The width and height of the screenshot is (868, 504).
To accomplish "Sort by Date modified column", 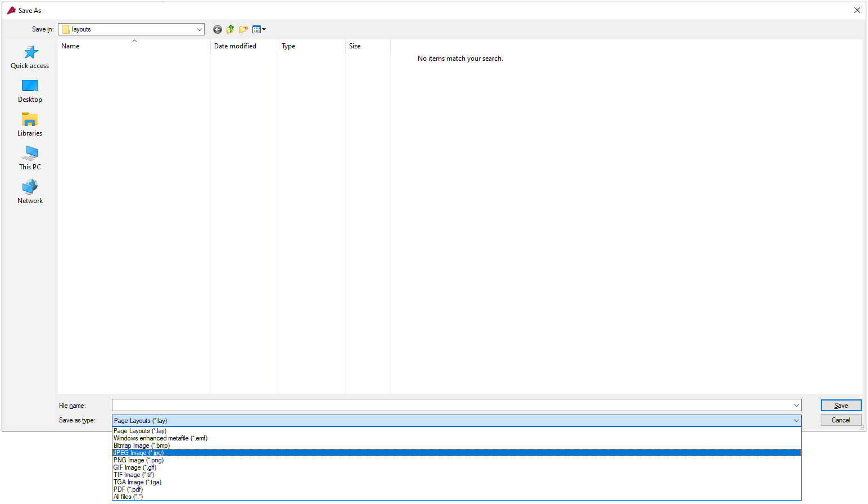I will point(244,46).
